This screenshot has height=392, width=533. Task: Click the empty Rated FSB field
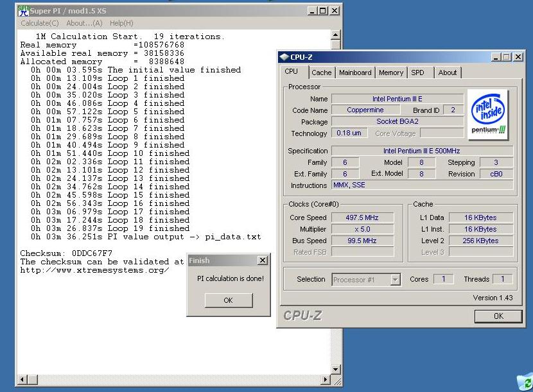(362, 252)
